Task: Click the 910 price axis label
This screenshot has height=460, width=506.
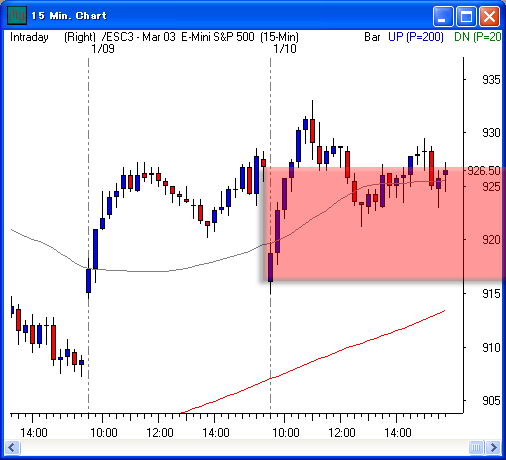Action: [491, 348]
